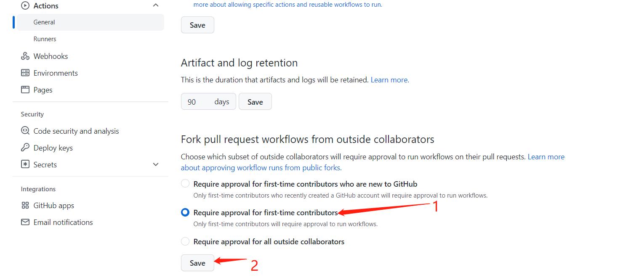Collapse the Actions section chevron
Viewport: 644px width, 280px height.
[156, 5]
